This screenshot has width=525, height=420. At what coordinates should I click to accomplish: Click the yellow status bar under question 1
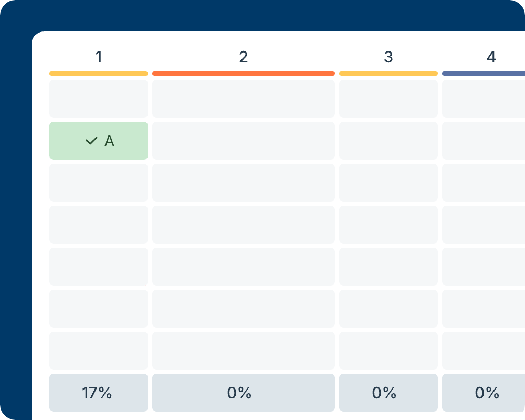pos(99,73)
